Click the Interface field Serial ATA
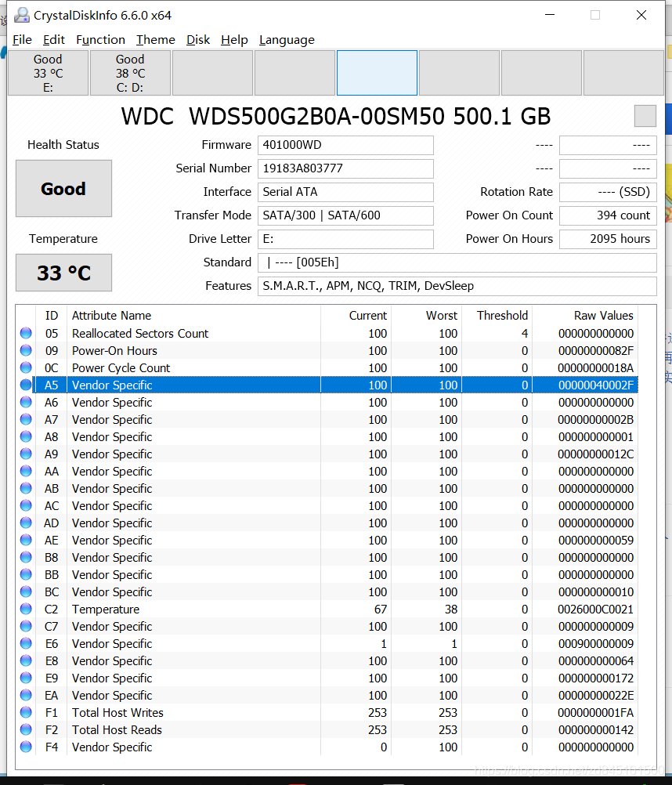This screenshot has height=785, width=672. (x=345, y=192)
